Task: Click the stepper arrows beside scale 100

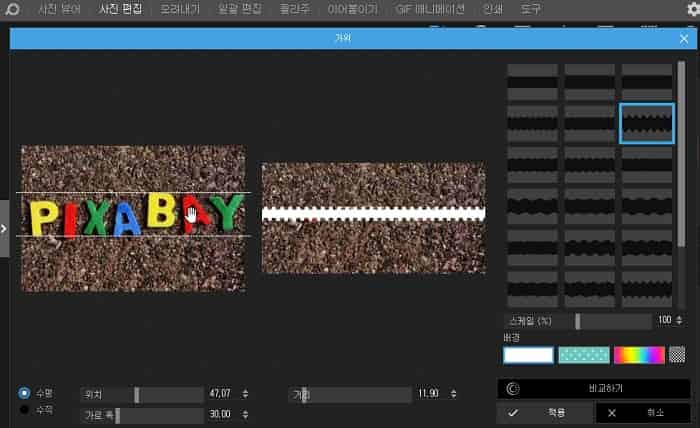Action: tap(679, 320)
